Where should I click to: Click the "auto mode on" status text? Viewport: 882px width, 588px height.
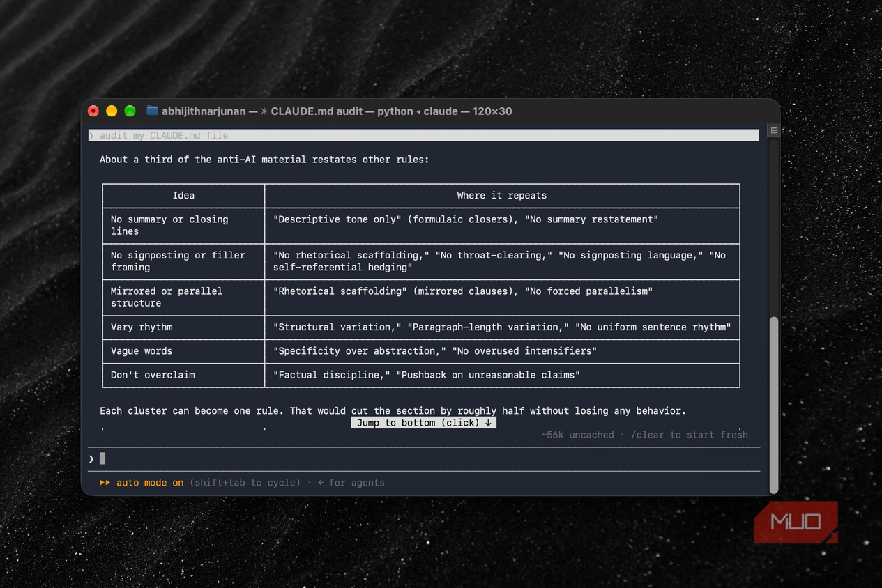click(x=150, y=482)
